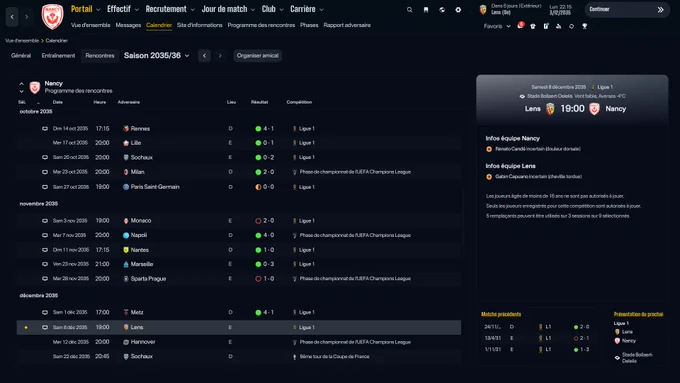680x383 pixels.
Task: Click injury icon beside Gabin Capuano
Action: (489, 177)
